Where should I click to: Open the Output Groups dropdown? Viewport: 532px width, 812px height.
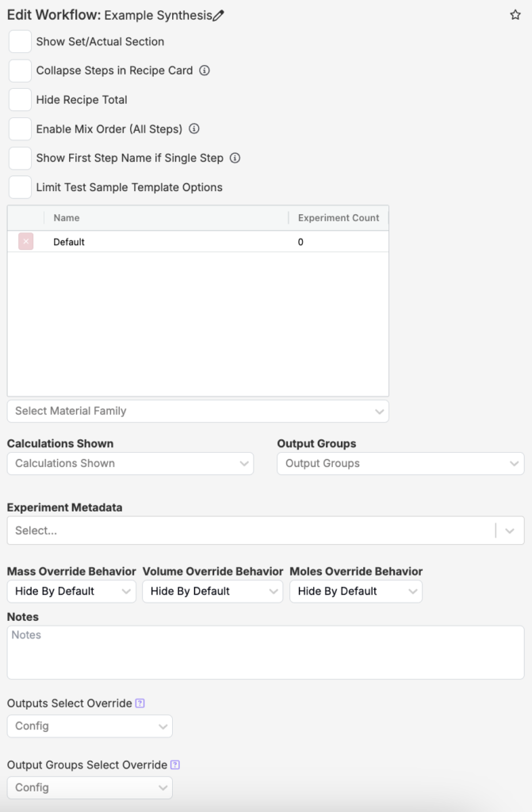400,463
